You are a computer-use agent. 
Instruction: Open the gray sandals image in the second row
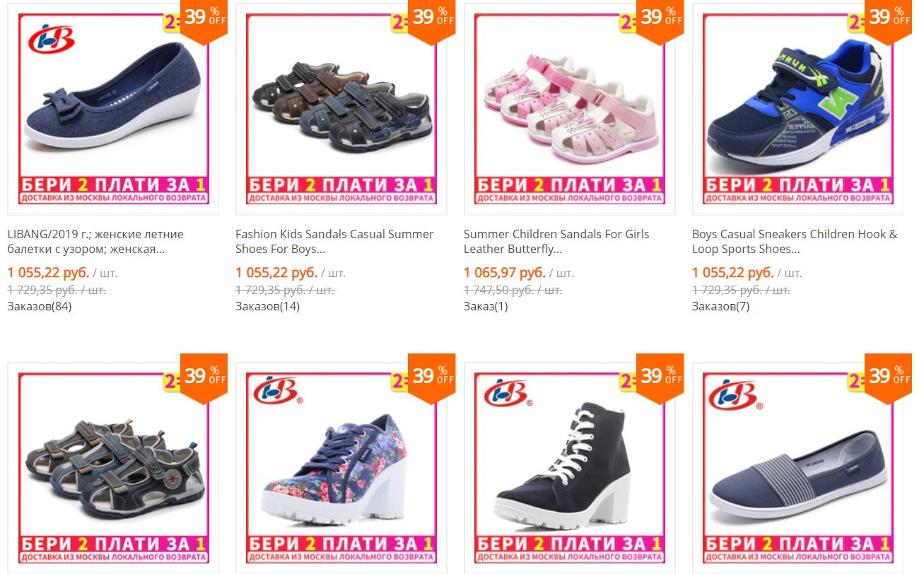coord(113,468)
